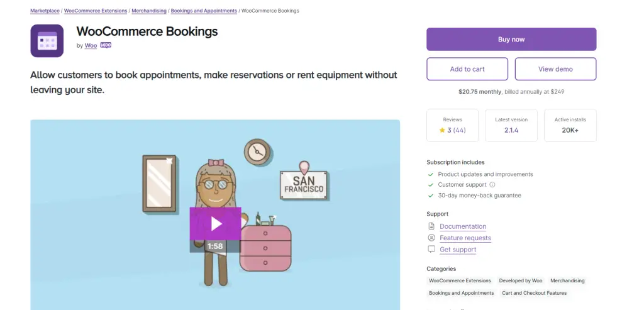Image resolution: width=644 pixels, height=310 pixels.
Task: Click the customer support info icon
Action: coord(492,185)
